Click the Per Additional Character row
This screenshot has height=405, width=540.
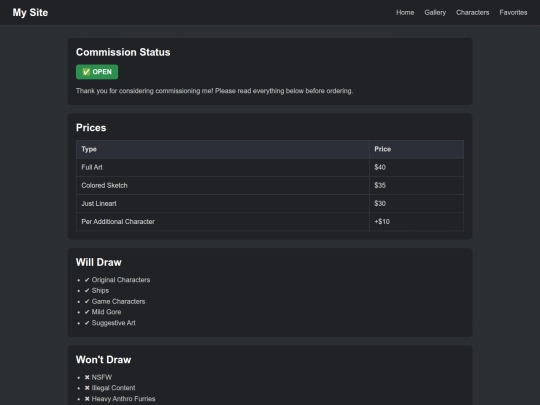tap(270, 221)
